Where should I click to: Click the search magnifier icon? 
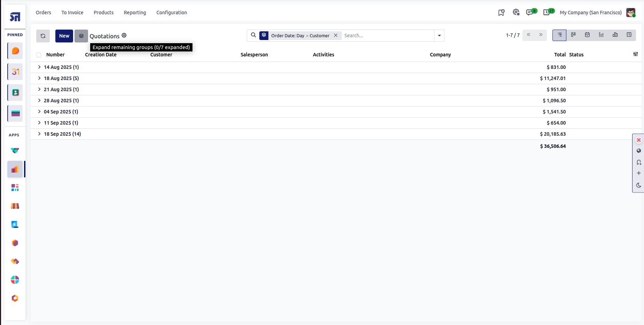tap(253, 35)
